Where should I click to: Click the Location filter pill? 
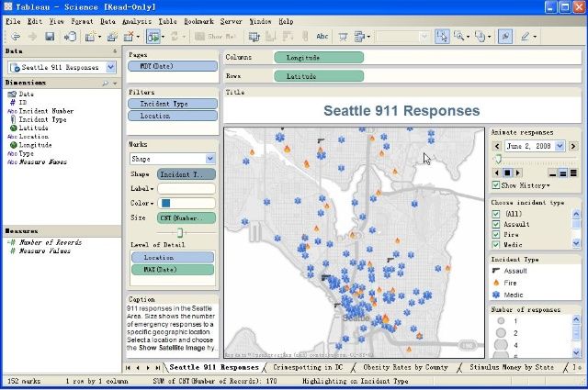coord(173,116)
